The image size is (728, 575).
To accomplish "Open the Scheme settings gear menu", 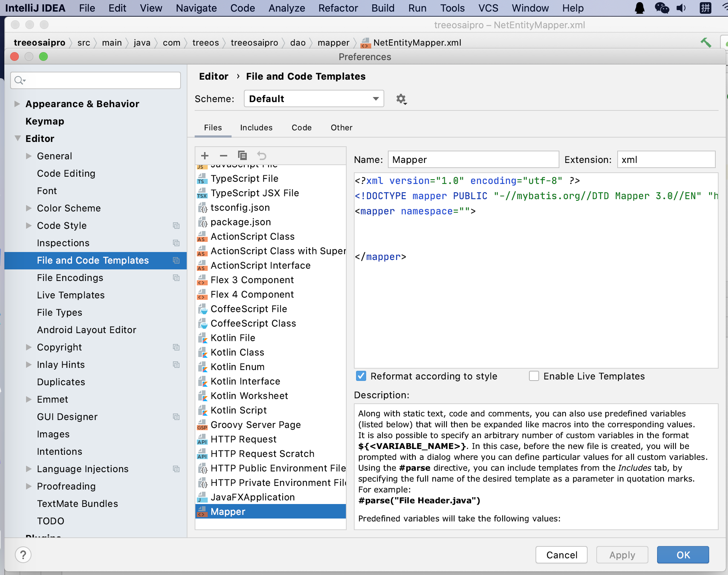I will [401, 98].
